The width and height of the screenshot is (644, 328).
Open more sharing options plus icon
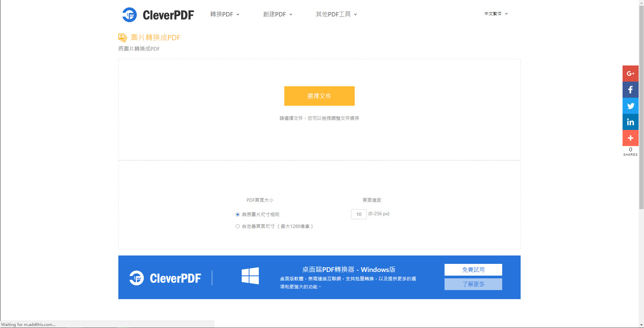pos(630,138)
